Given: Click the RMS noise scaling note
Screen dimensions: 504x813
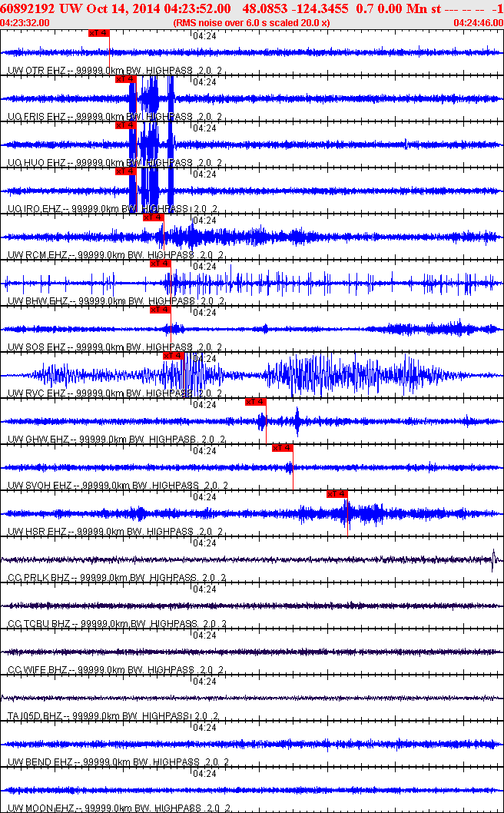Looking at the screenshot, I should click(251, 23).
